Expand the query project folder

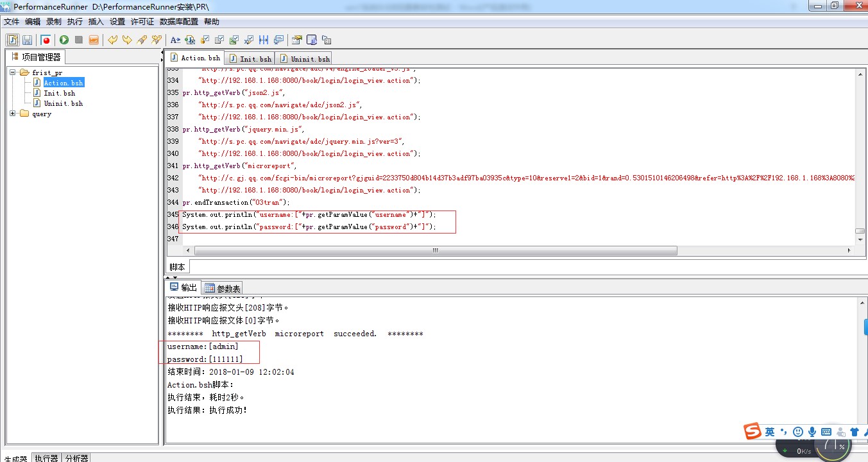pyautogui.click(x=13, y=114)
